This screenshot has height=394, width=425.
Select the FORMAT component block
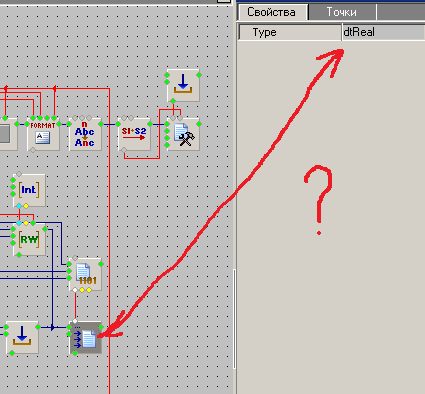coord(43,134)
